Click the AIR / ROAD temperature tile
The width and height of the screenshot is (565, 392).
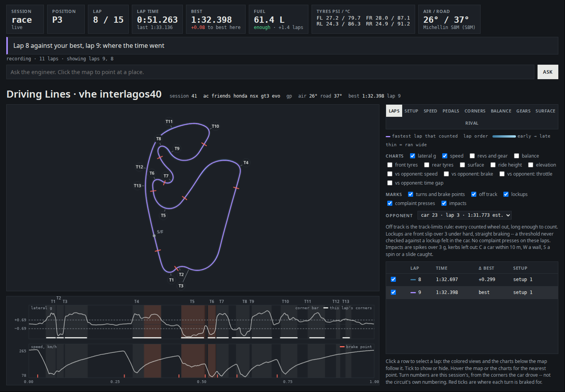click(x=449, y=19)
